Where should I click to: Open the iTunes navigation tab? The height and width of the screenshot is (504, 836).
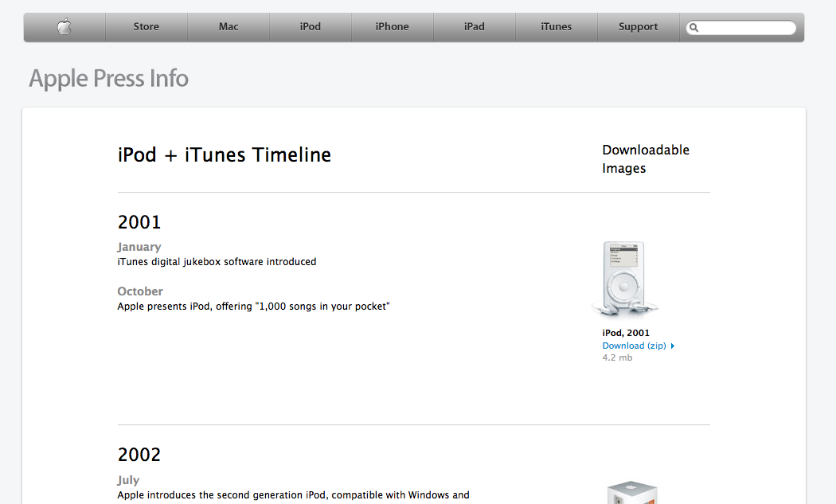click(x=556, y=26)
